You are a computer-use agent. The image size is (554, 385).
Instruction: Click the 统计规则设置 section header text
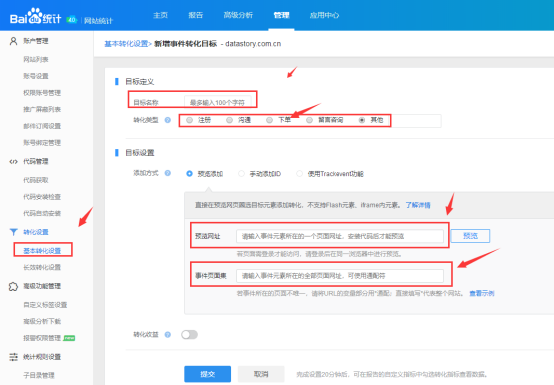pos(42,357)
